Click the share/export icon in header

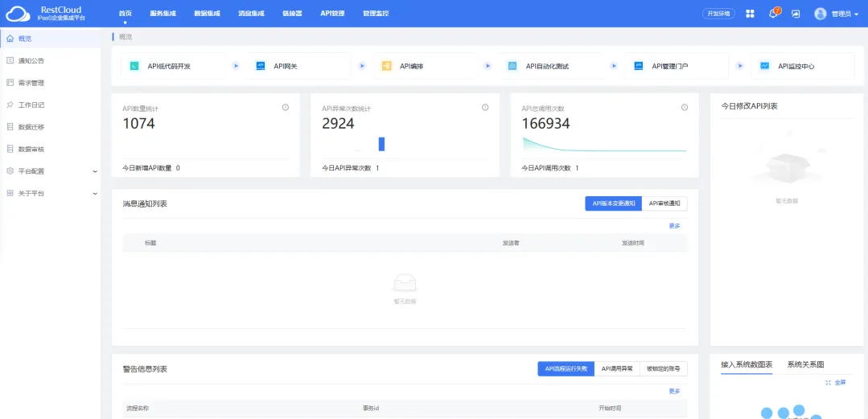point(796,14)
